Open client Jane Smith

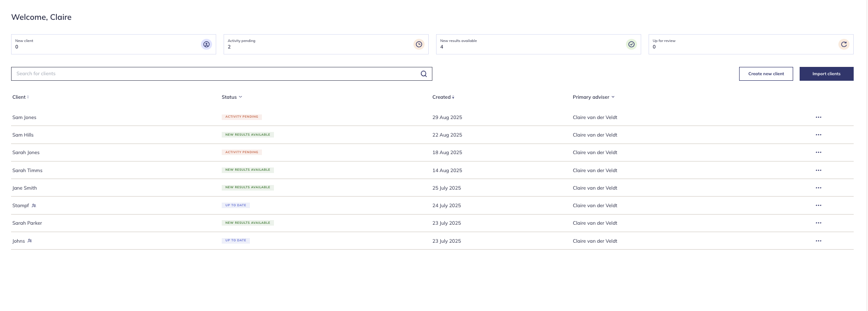(24, 188)
